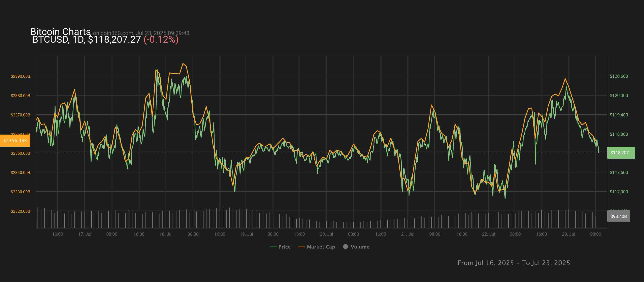Click the 18. Jul x-axis label
Viewport: 644px width, 282px height.
tap(166, 234)
